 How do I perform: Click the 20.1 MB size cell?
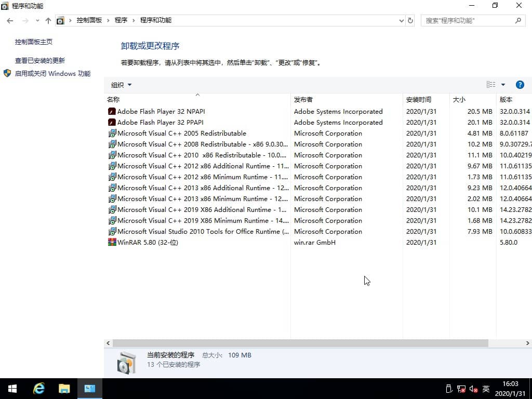click(x=480, y=122)
